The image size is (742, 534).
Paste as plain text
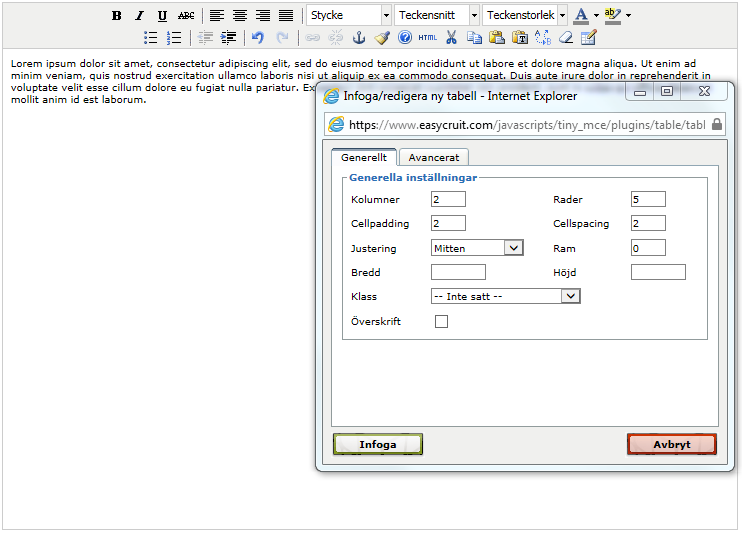tap(520, 37)
